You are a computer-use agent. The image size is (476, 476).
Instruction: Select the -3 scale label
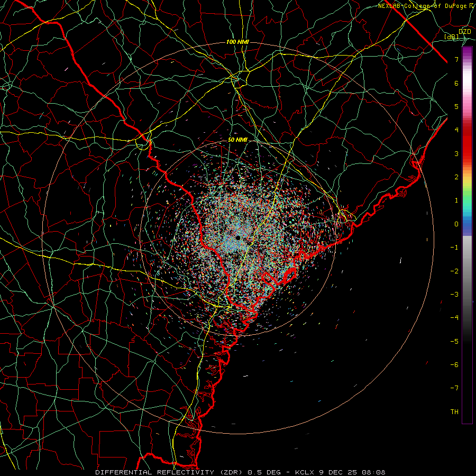pyautogui.click(x=454, y=295)
